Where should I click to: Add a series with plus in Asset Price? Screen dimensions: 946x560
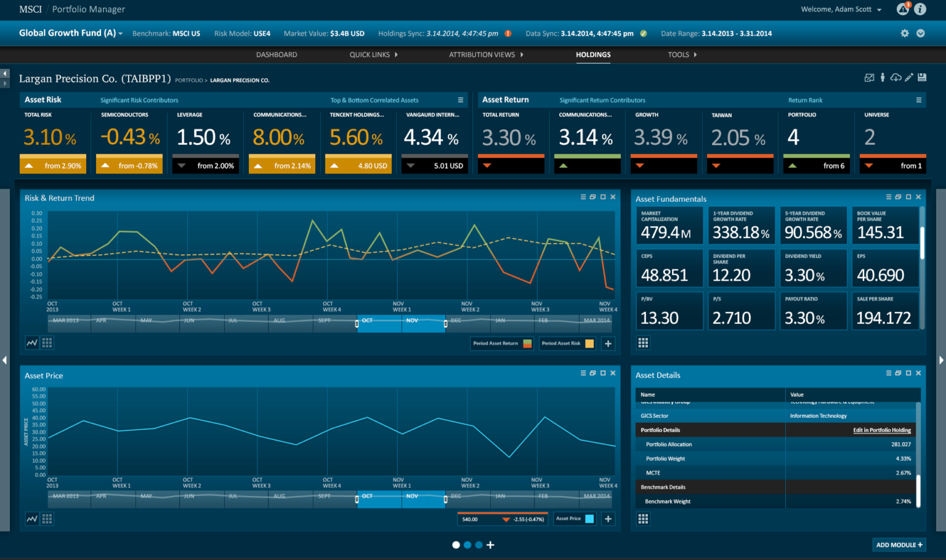[x=608, y=519]
